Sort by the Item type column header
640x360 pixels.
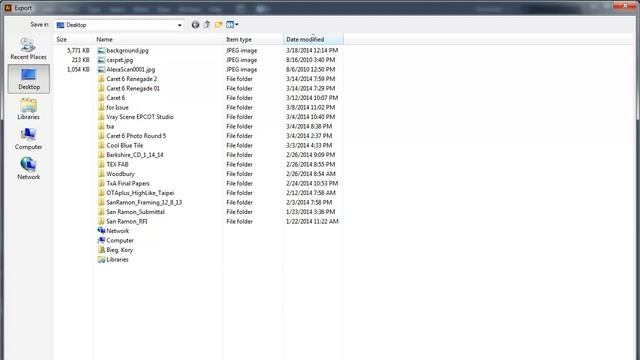[239, 40]
